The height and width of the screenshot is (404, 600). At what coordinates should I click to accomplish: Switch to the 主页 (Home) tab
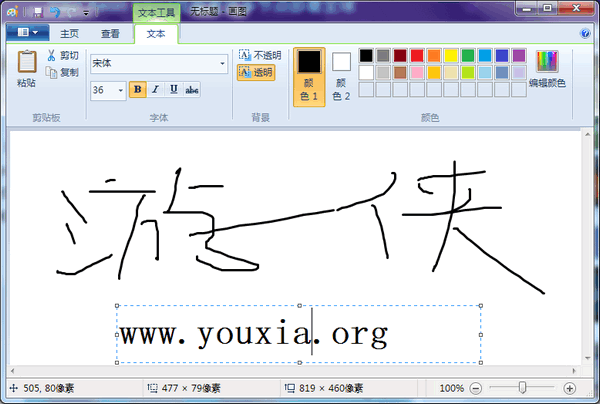(x=70, y=33)
